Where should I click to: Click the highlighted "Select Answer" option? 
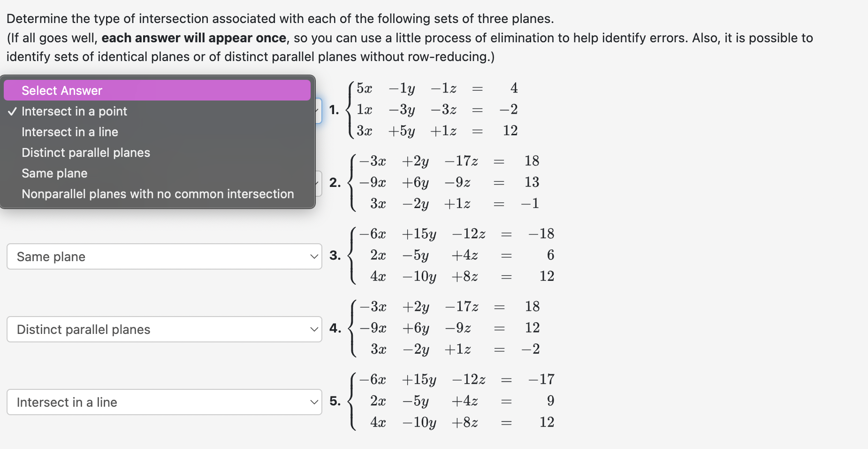pyautogui.click(x=61, y=90)
